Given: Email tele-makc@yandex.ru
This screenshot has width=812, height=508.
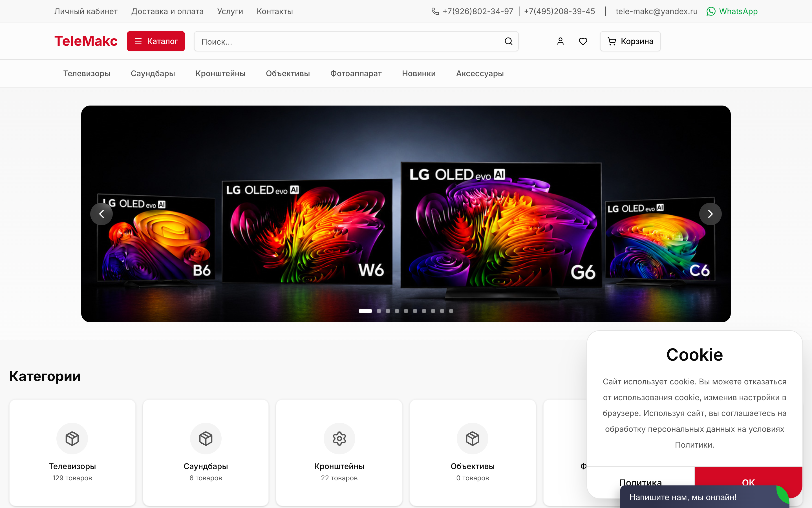Looking at the screenshot, I should pos(657,11).
